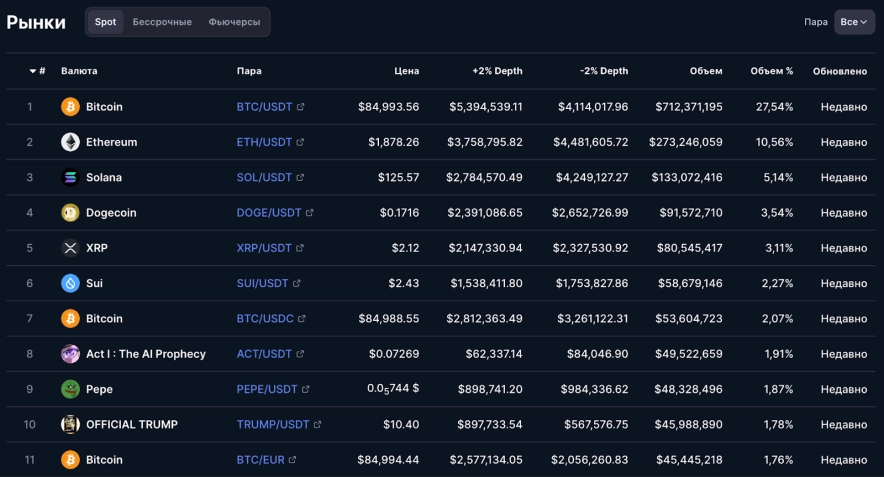Switch to the Фьючерсы tab
Screen dimensions: 884x477
click(x=235, y=22)
